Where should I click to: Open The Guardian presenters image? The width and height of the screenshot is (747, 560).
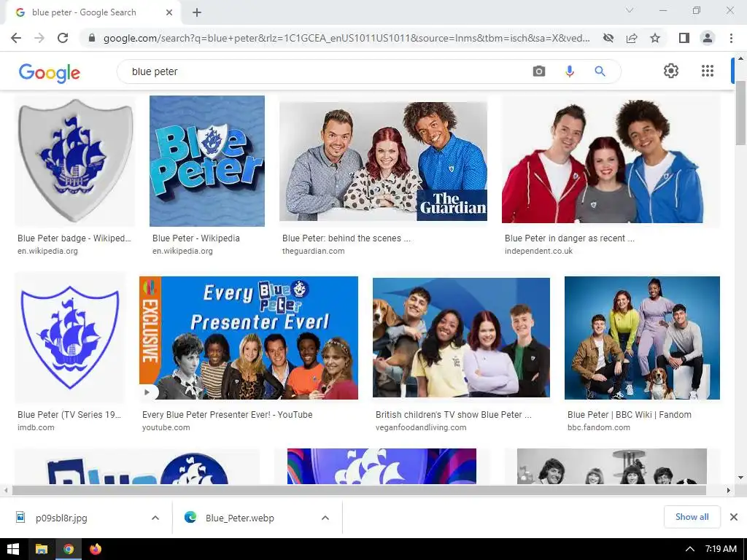383,161
